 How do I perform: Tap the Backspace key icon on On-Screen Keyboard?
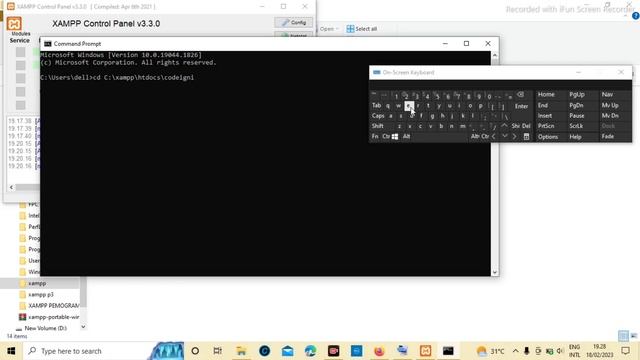pos(520,95)
